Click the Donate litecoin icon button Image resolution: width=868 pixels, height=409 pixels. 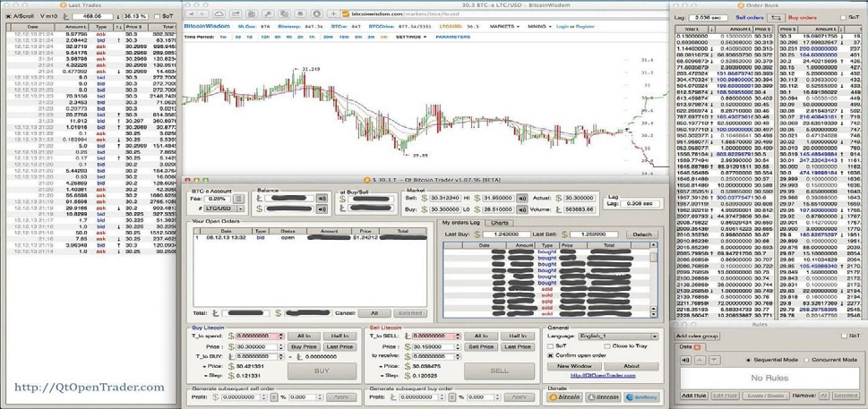(x=603, y=396)
